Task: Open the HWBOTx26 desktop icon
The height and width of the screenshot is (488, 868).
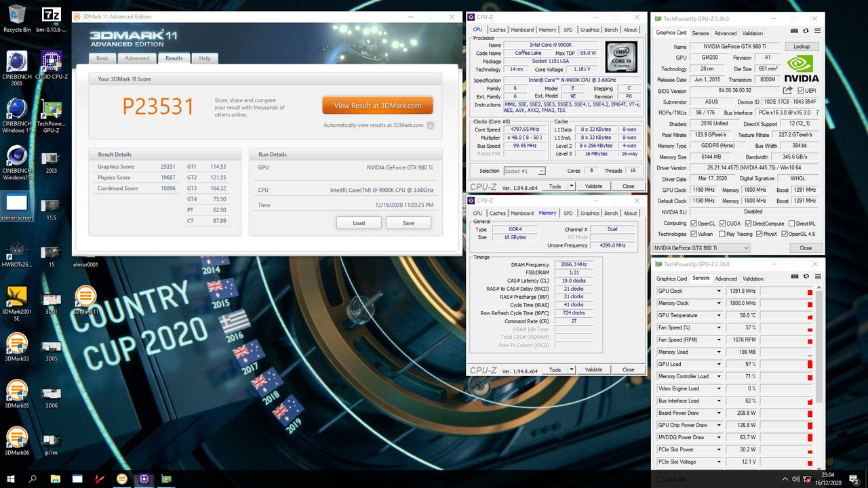Action: click(16, 255)
